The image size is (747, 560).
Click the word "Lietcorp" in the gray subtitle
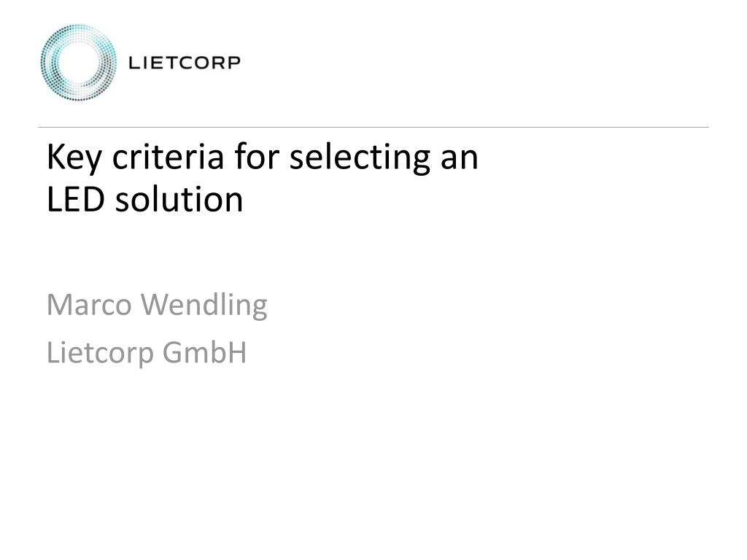[100, 354]
